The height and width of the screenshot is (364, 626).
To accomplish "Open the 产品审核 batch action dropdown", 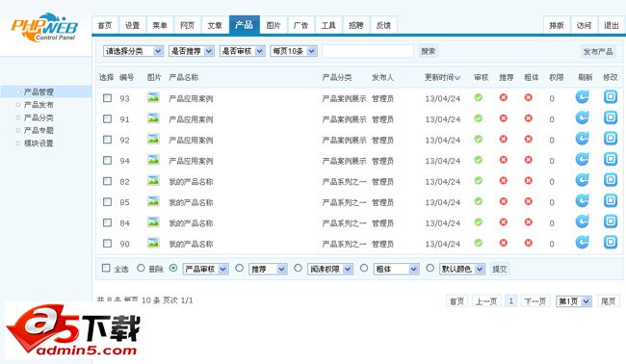I will [x=205, y=269].
